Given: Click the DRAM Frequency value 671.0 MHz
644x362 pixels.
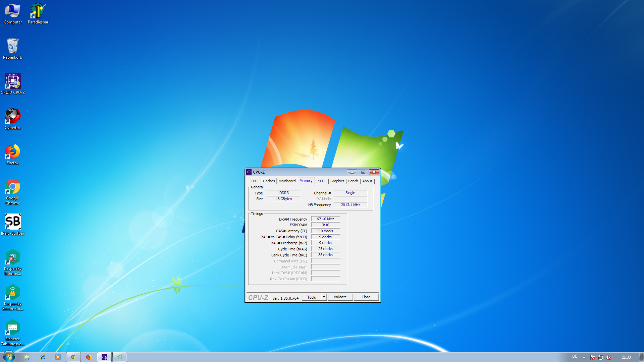Looking at the screenshot, I should tap(325, 219).
